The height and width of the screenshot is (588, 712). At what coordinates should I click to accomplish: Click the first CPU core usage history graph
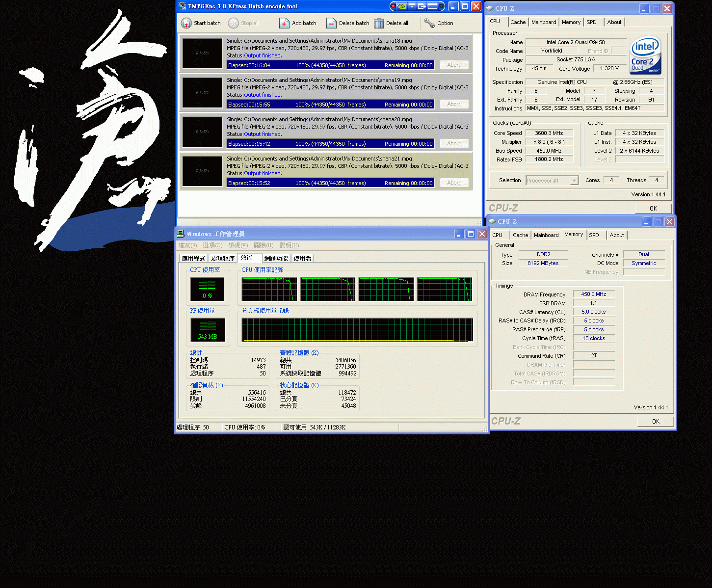(269, 289)
